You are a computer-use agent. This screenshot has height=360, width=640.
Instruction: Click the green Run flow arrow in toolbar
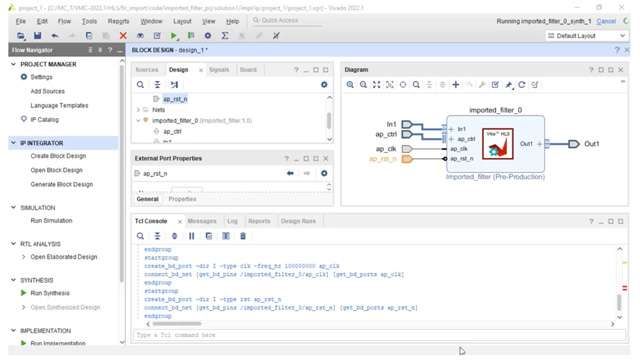[x=174, y=36]
